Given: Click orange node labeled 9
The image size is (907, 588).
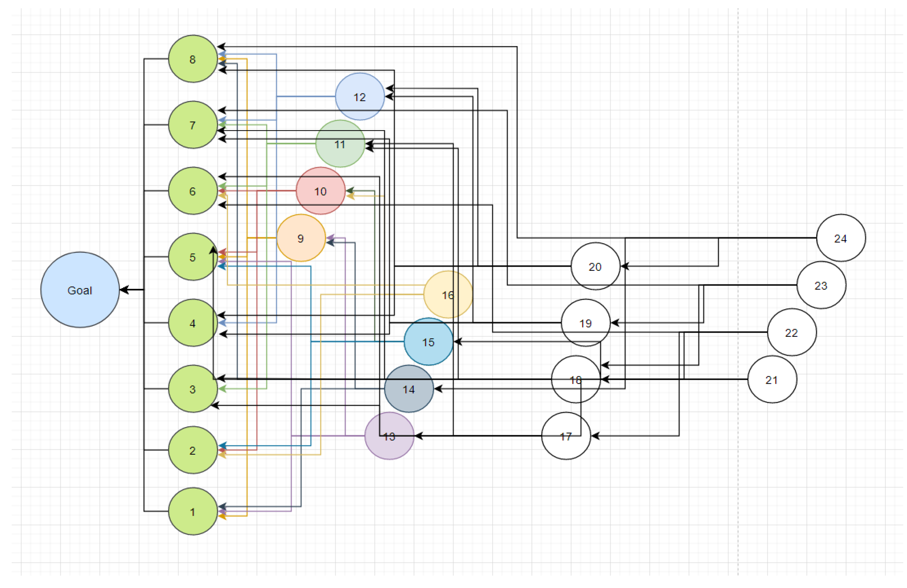Looking at the screenshot, I should click(x=301, y=238).
